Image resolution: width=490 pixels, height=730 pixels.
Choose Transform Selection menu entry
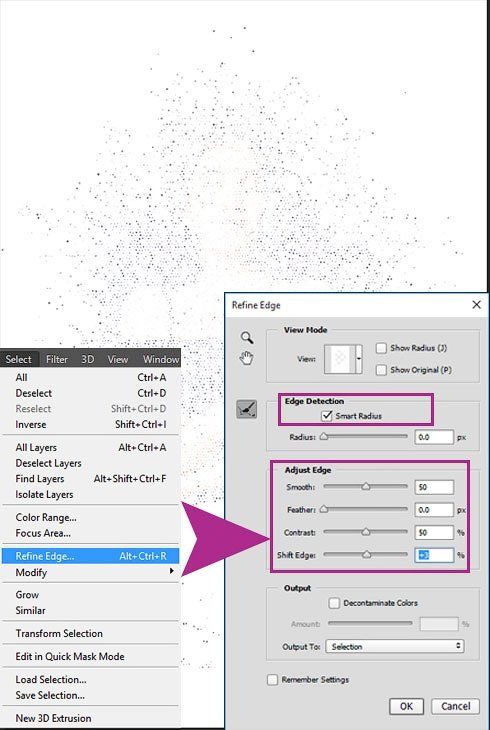click(91, 634)
